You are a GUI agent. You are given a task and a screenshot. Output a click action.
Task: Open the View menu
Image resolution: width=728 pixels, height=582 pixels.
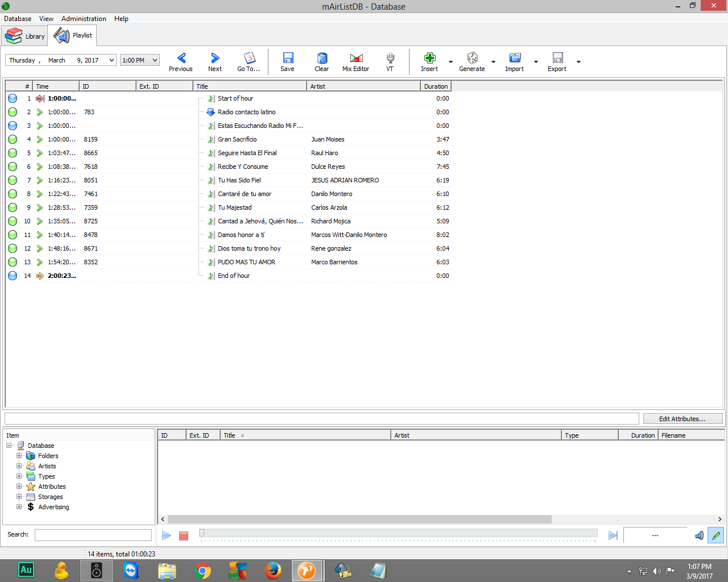click(47, 19)
